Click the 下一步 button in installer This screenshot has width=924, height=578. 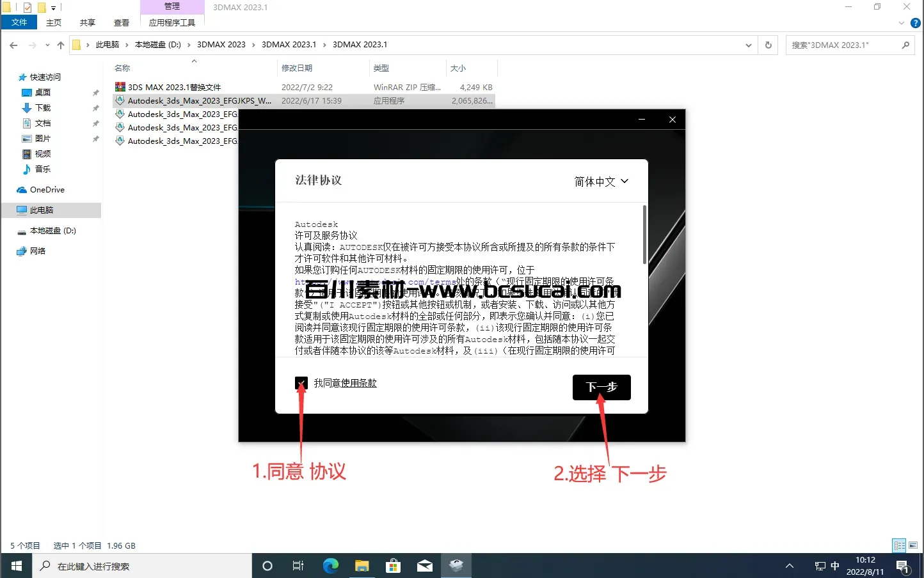601,387
